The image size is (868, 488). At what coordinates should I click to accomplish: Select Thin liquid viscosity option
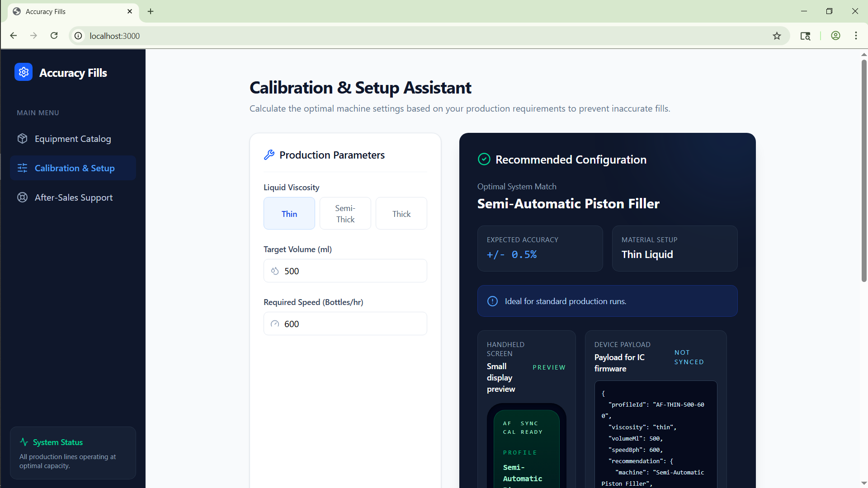(x=289, y=214)
